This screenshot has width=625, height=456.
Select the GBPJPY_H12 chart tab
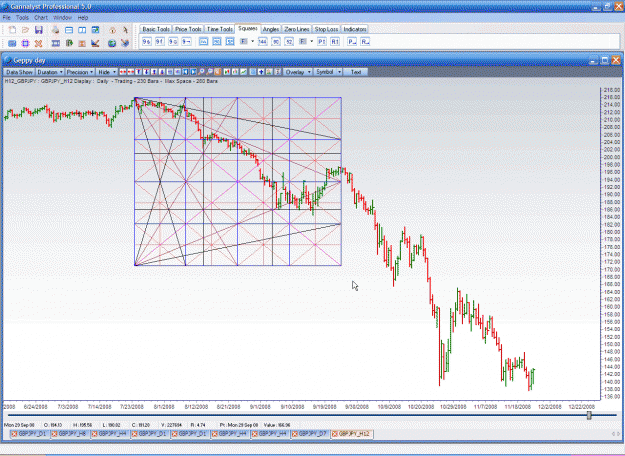click(352, 434)
